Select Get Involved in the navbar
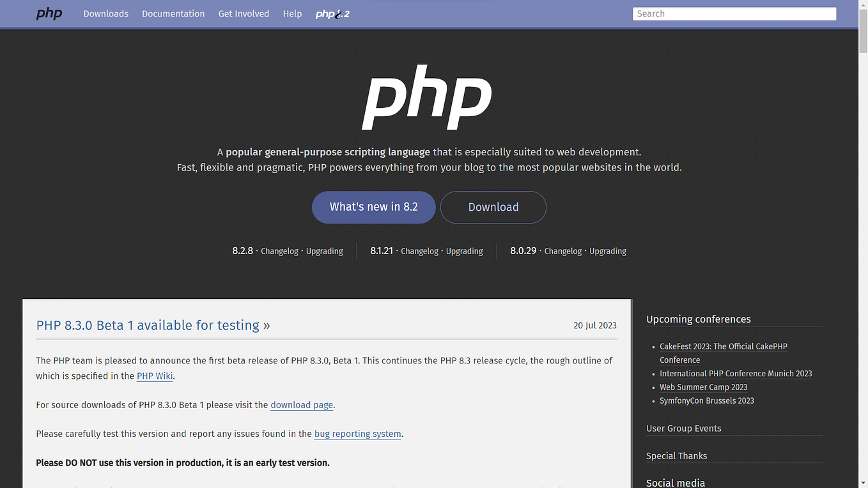The width and height of the screenshot is (868, 488). pos(244,13)
